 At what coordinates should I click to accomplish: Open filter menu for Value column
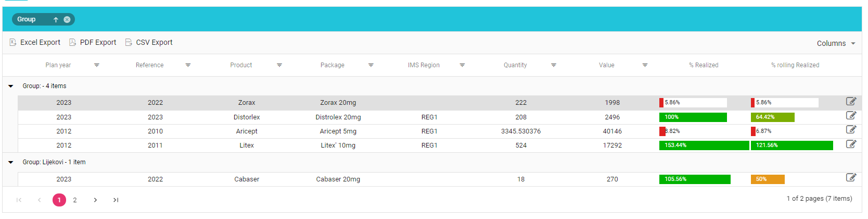[645, 65]
